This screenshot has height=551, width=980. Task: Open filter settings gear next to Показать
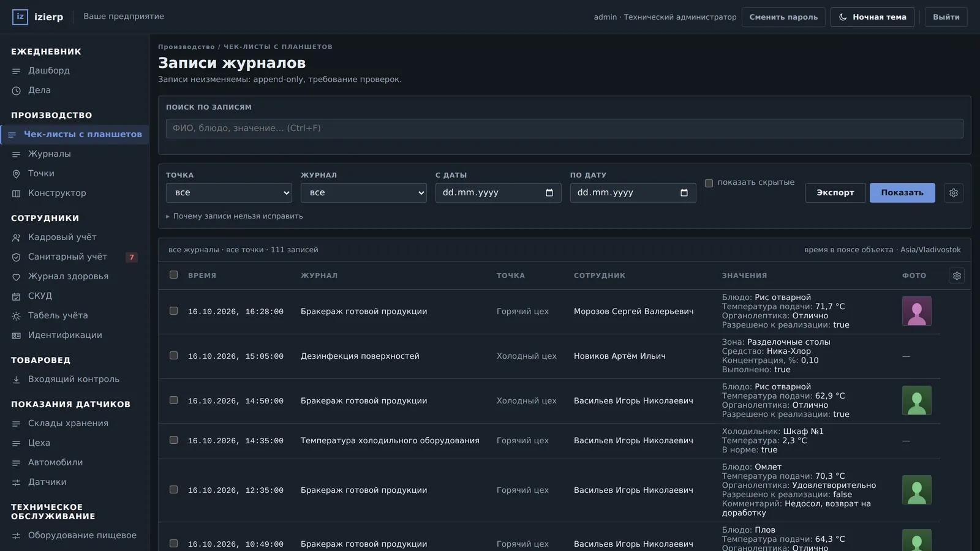[x=954, y=193]
